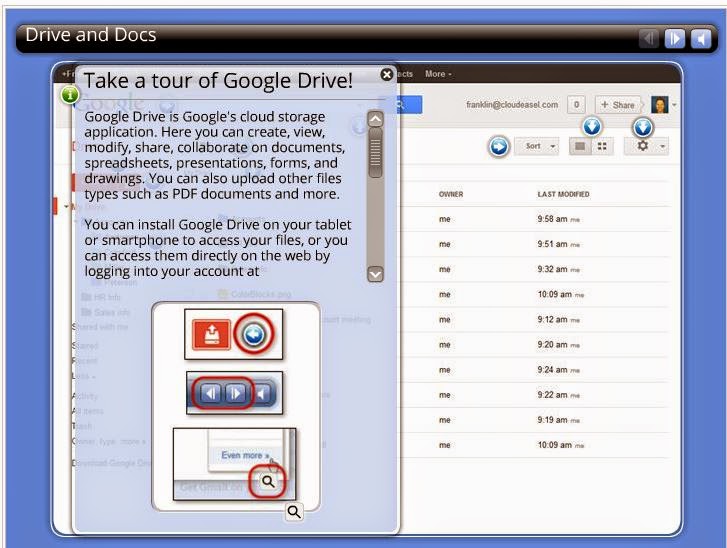Image resolution: width=727 pixels, height=548 pixels.
Task: Open the More menu
Action: pyautogui.click(x=438, y=74)
